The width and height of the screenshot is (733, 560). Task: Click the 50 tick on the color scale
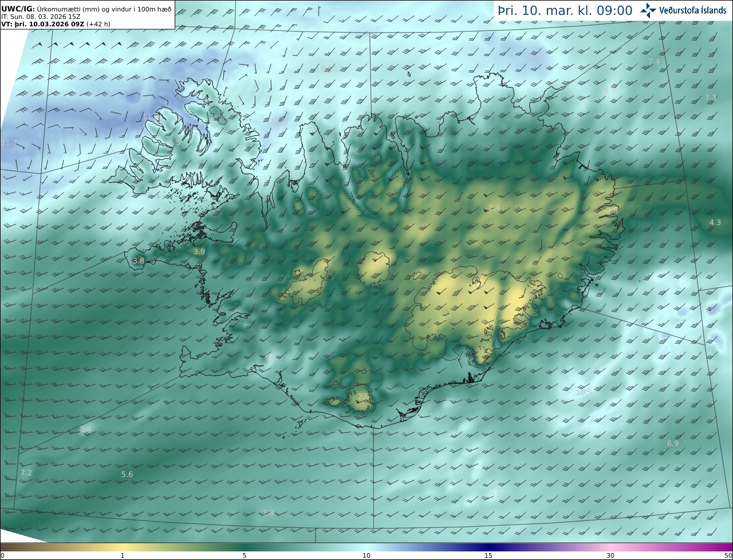728,556
